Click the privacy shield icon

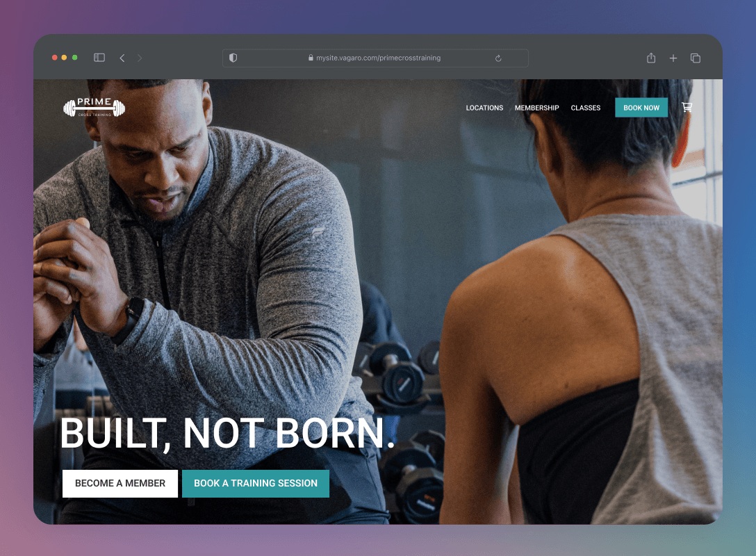[233, 58]
